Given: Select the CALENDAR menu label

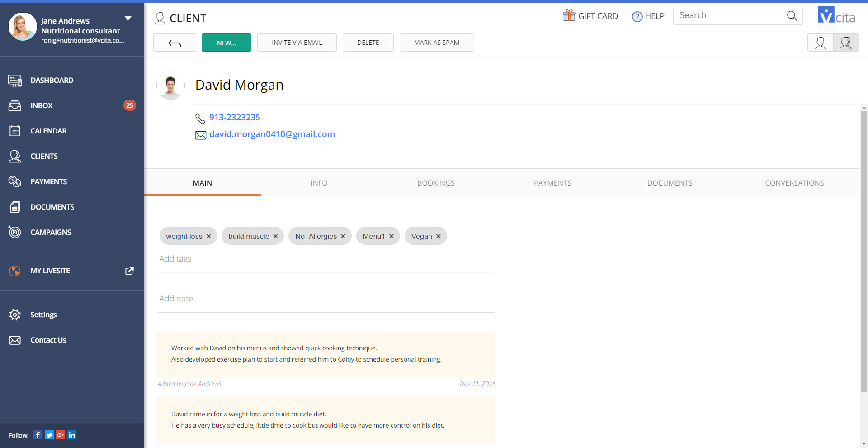Looking at the screenshot, I should tap(48, 131).
